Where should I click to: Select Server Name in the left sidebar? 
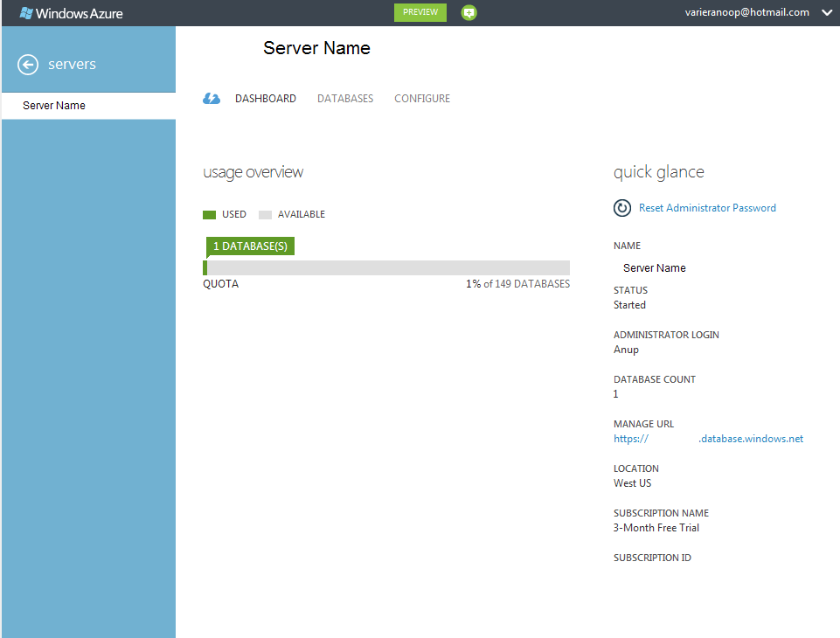[x=54, y=106]
